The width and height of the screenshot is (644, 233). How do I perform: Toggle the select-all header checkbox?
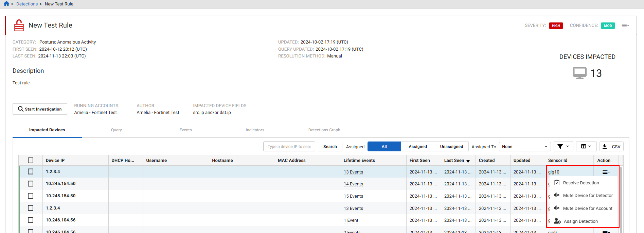click(x=31, y=161)
